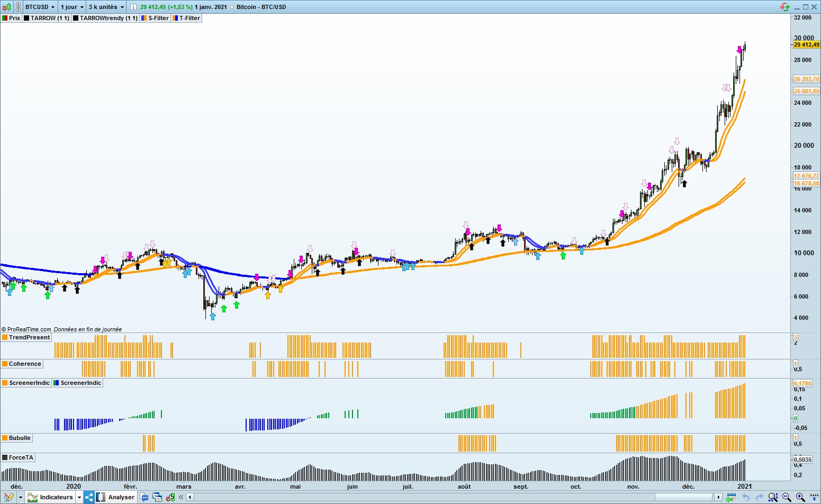
Task: Open the BTCUSD symbol dropdown
Action: coord(40,7)
